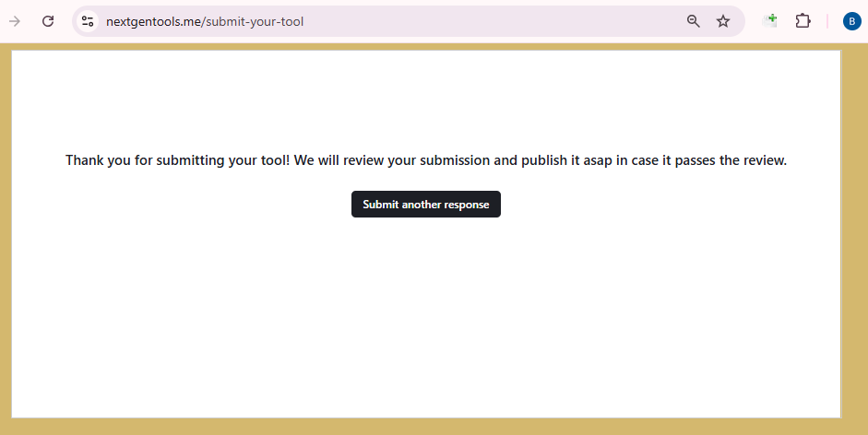Click the Submit another response button
This screenshot has height=435, width=868.
(x=425, y=205)
